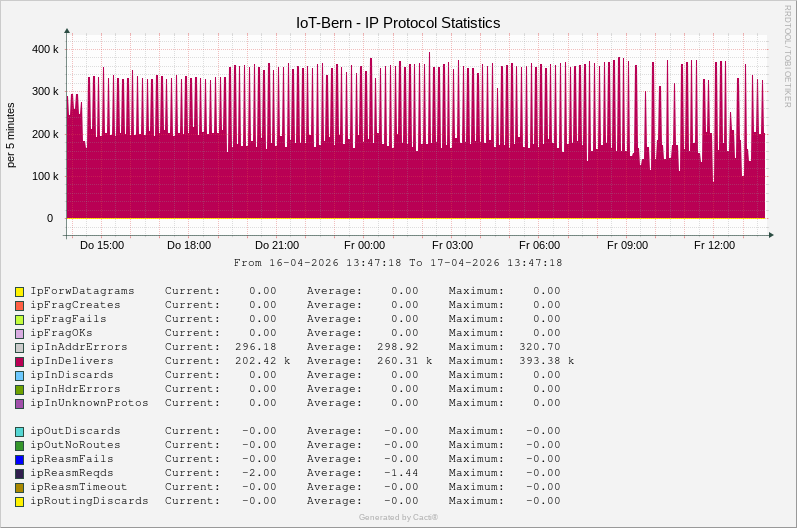Click the yellow IpForwDatagrams legend swatch
797x528 pixels.
[19, 291]
